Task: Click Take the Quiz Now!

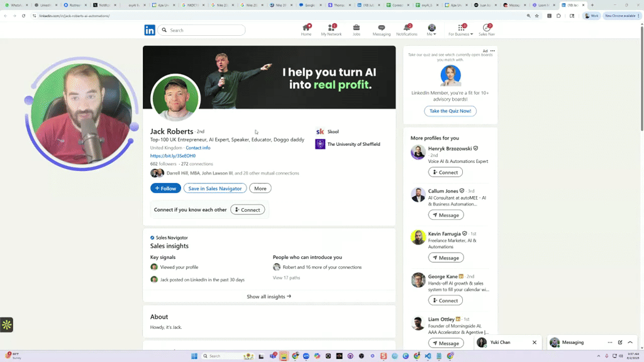Action: [x=450, y=111]
